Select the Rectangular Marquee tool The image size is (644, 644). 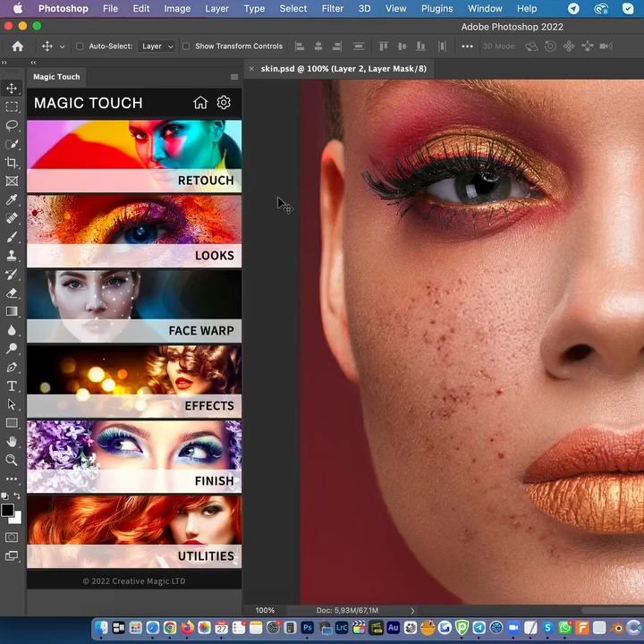[12, 106]
